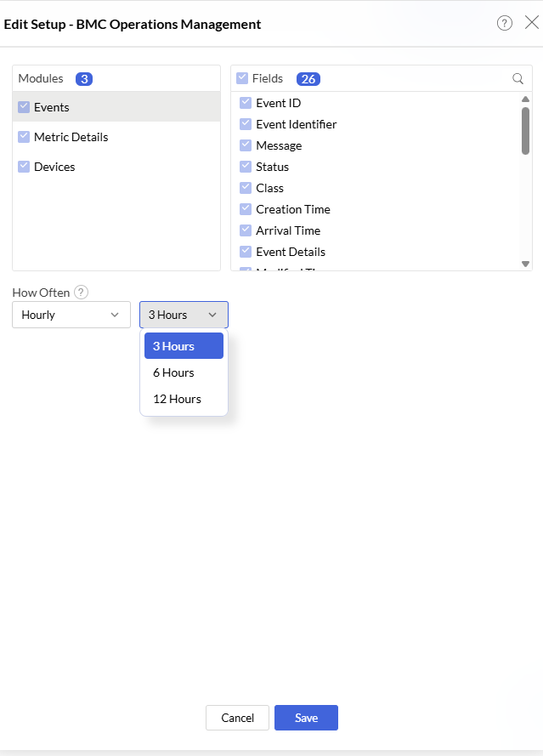Viewport: 543px width, 756px height.
Task: Open the Hourly frequency dropdown
Action: pos(71,315)
